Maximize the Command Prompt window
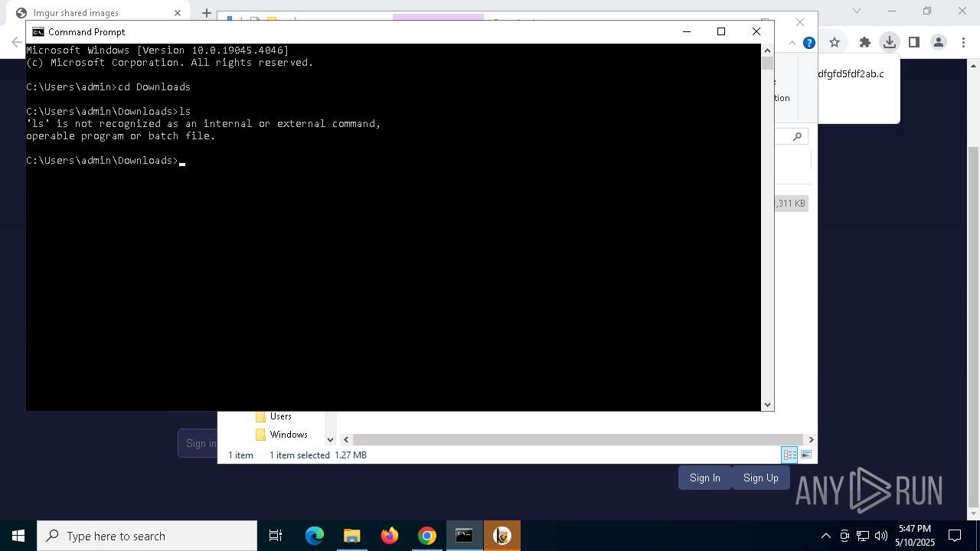 coord(721,31)
